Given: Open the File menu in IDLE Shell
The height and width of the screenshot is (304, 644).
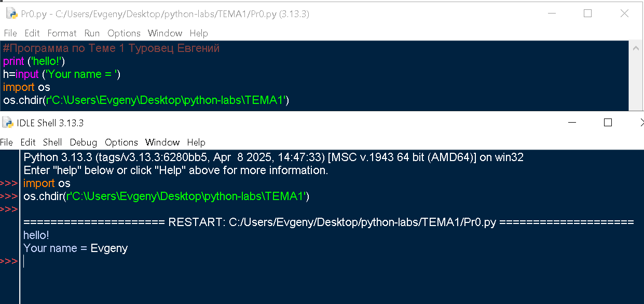Looking at the screenshot, I should click(7, 142).
